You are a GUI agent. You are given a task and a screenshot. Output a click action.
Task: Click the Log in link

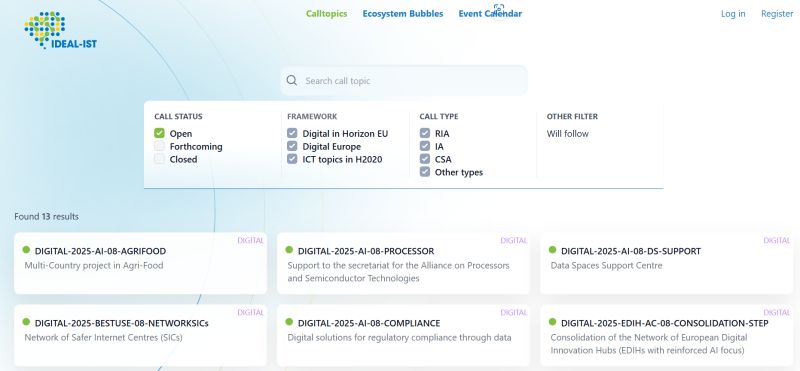pos(733,14)
